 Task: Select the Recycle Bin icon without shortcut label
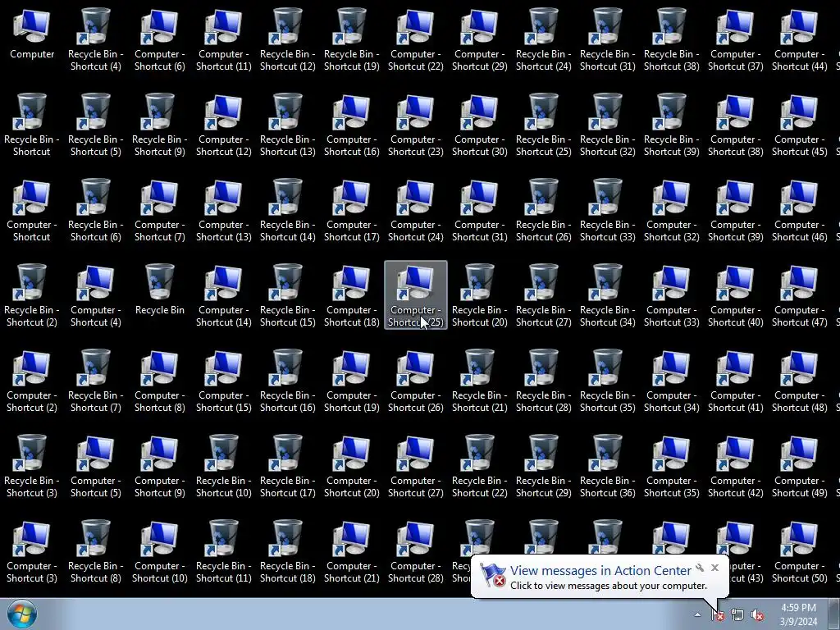[x=160, y=290]
